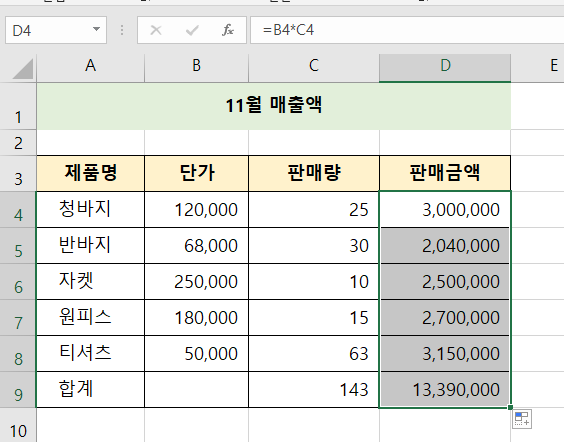
Task: Open the Auto Fill Options icon
Action: click(522, 419)
